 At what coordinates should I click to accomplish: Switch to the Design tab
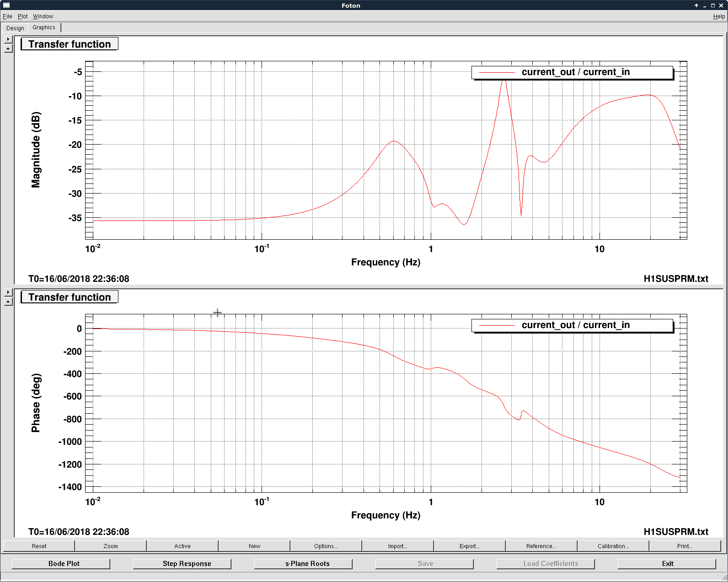pos(15,28)
